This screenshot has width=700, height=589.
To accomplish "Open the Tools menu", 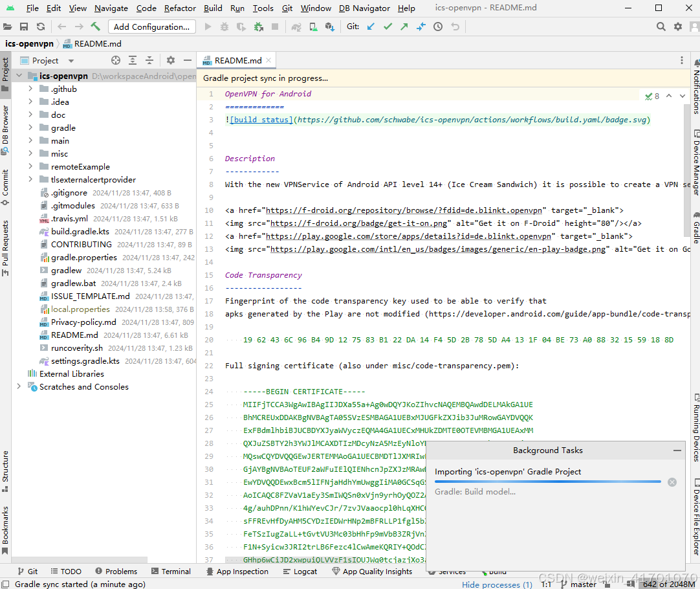I will [263, 8].
